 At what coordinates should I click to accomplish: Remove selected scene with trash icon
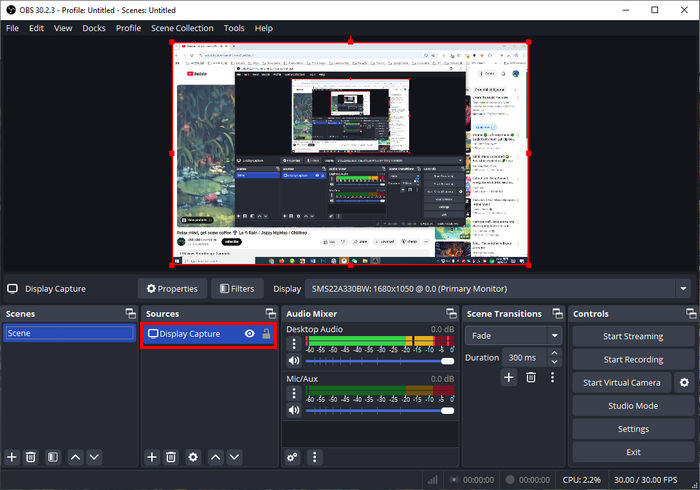31,457
